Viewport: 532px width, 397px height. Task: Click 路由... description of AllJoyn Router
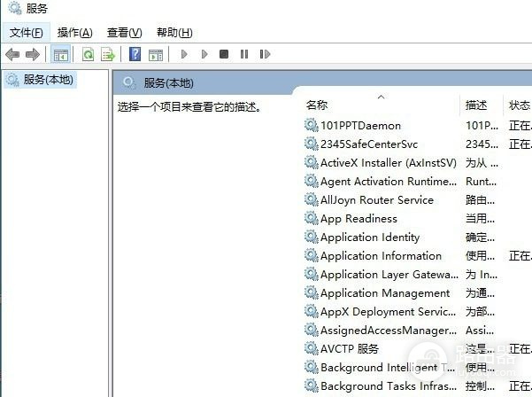(480, 200)
